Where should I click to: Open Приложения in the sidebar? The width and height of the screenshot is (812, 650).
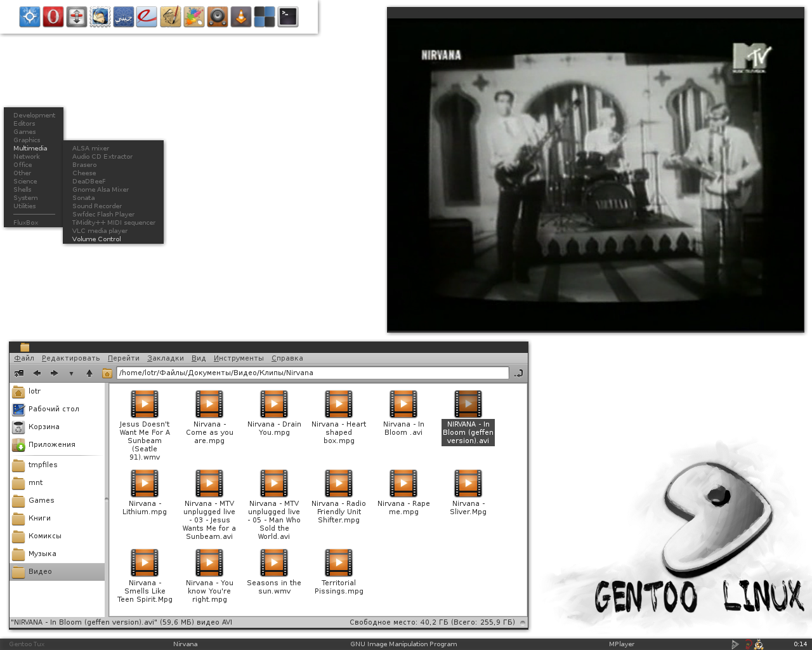(57, 445)
